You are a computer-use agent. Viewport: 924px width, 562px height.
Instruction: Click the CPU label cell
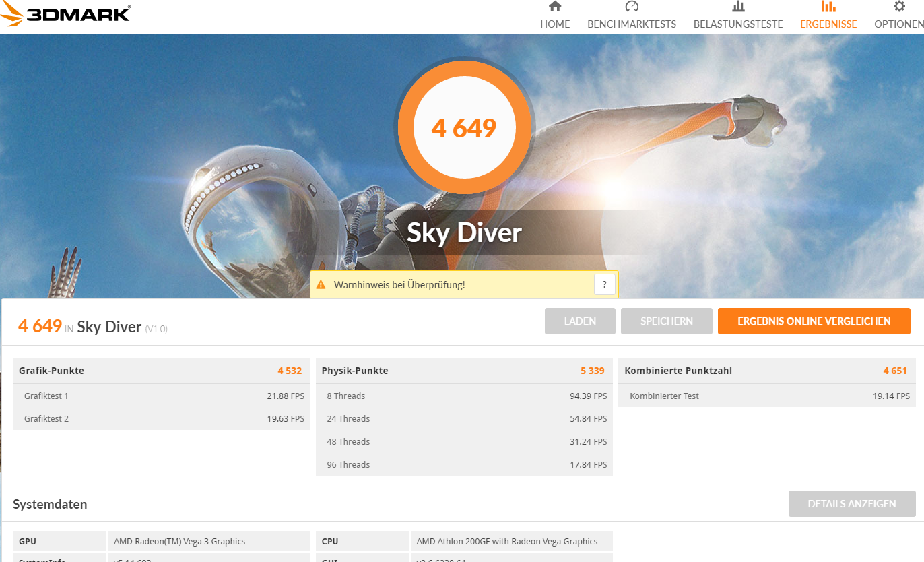click(x=363, y=541)
